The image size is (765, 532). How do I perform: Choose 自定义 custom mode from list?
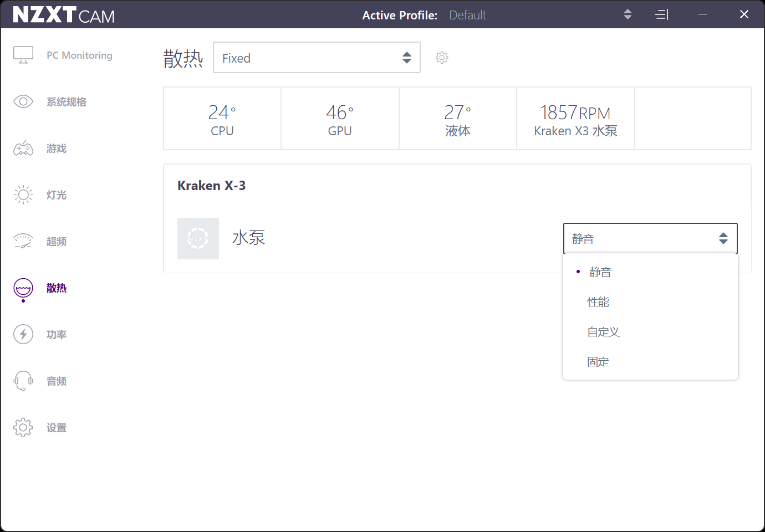tap(603, 332)
